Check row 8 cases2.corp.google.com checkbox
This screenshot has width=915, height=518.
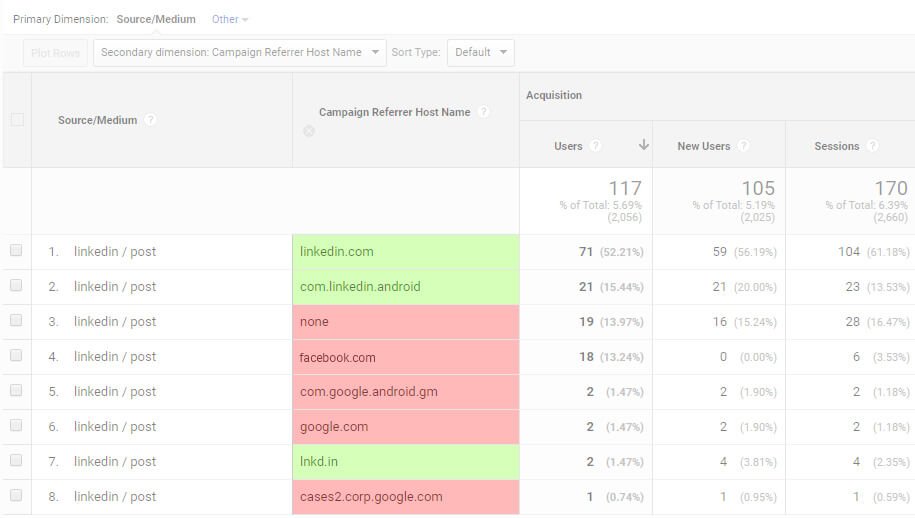[x=16, y=495]
